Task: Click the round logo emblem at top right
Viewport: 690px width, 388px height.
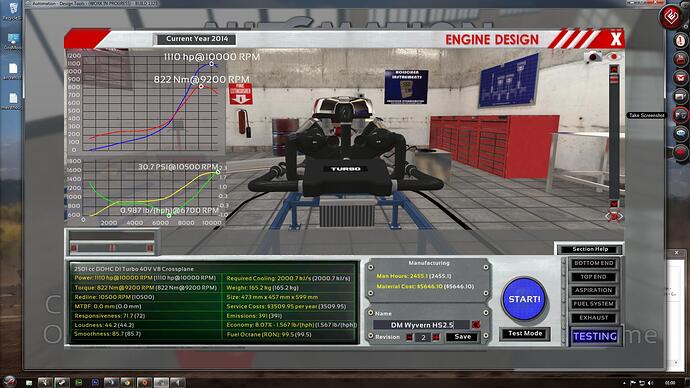Action: (671, 18)
